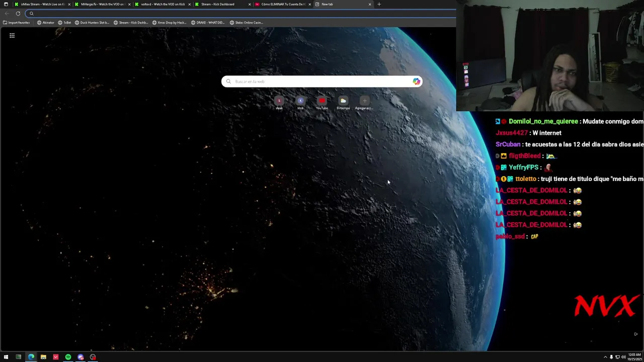The height and width of the screenshot is (362, 644).
Task: Open Xmas Drop by Hacksaw bookmark
Action: pyautogui.click(x=170, y=23)
